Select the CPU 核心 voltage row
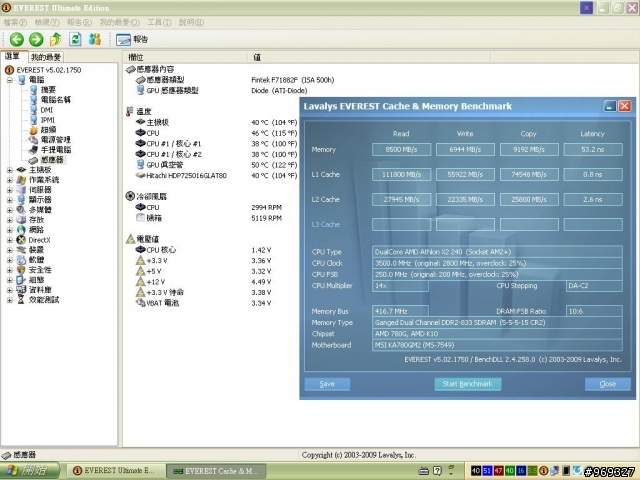Viewport: 640px width, 480px height. tap(203, 250)
